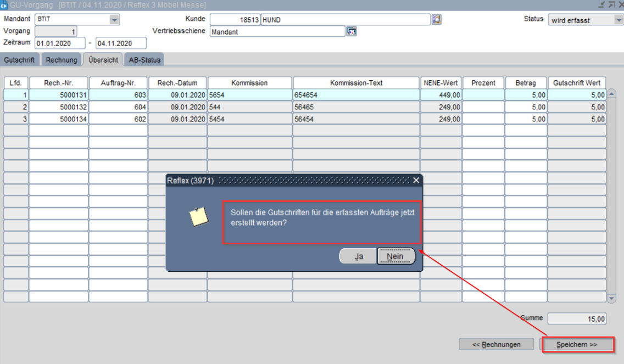The width and height of the screenshot is (624, 364).
Task: Click the note icon in the dialog
Action: (x=198, y=218)
